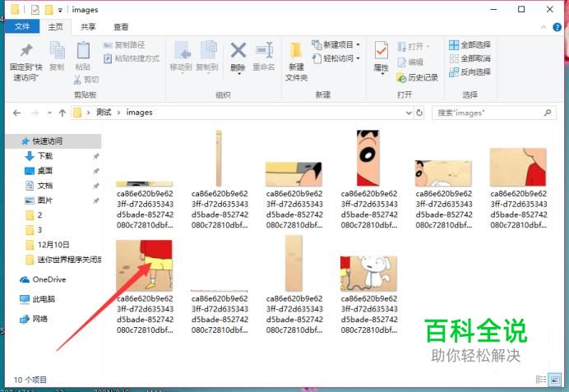The image size is (569, 392).
Task: Select the red shirt yellow shorts thumbnail
Action: pos(144,265)
